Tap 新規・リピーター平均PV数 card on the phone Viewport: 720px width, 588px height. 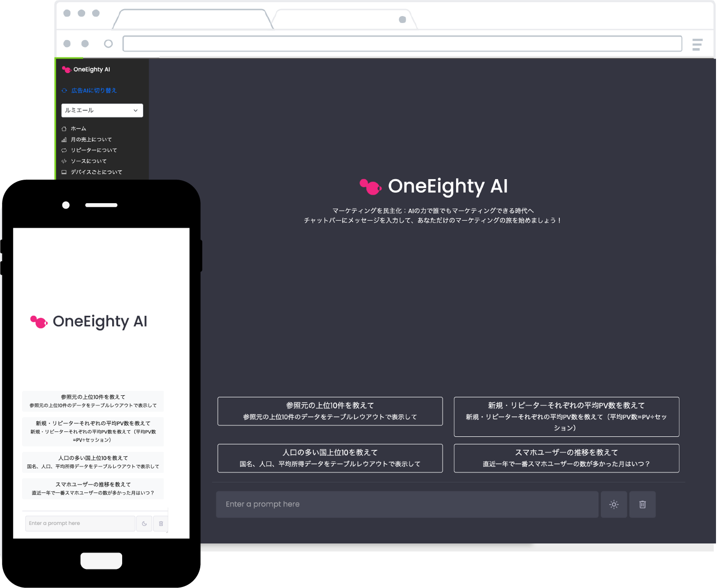click(x=93, y=431)
